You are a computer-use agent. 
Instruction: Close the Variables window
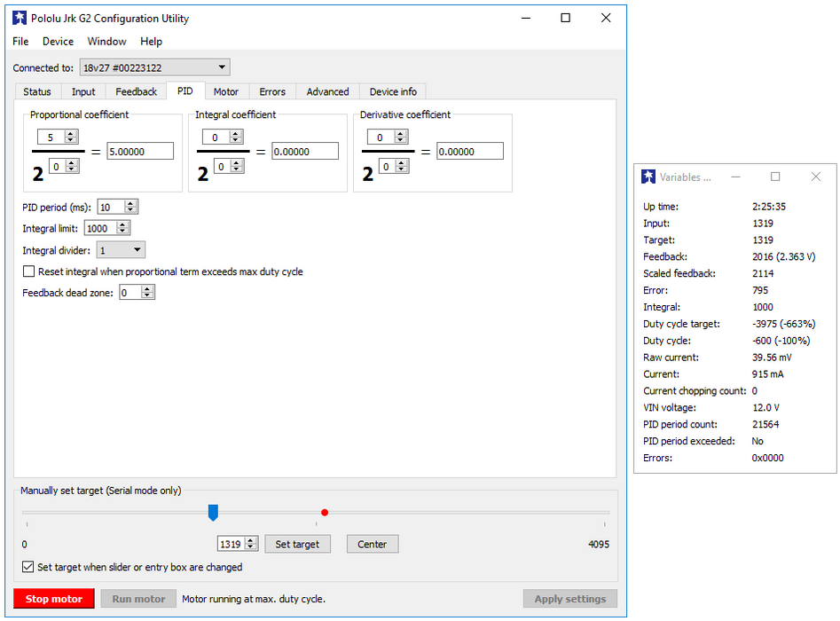click(x=815, y=177)
